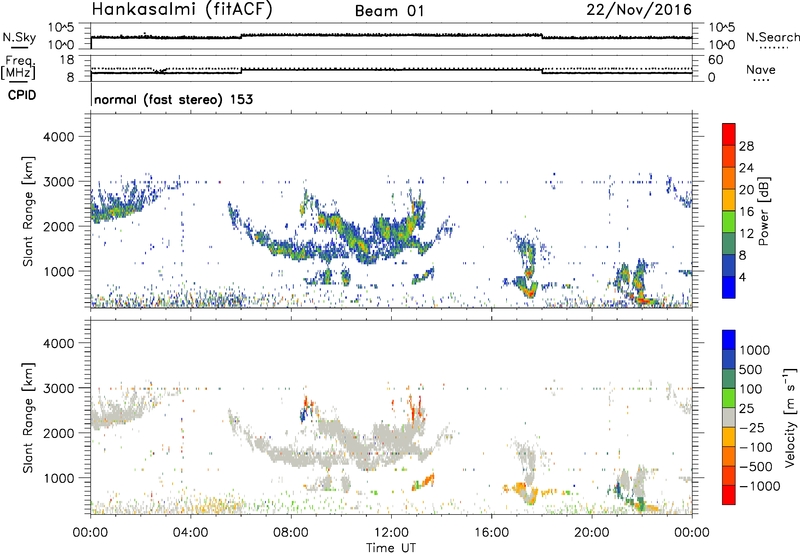Pick the bright blue bottom power colorbar segment

click(x=729, y=288)
